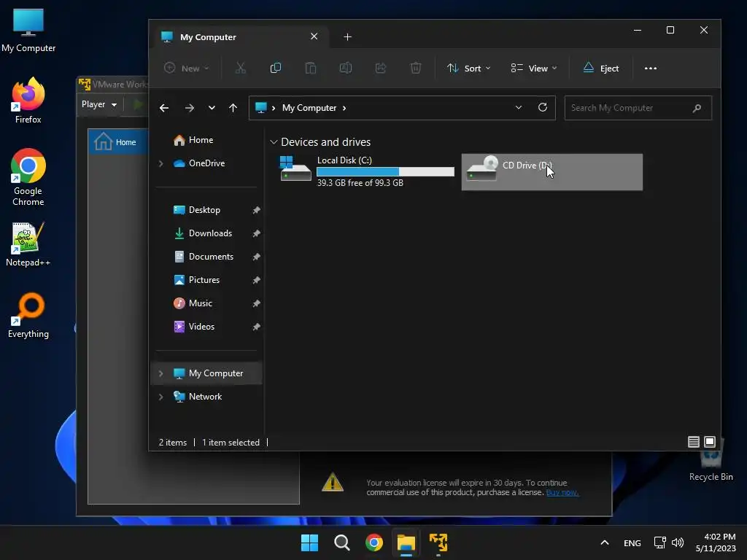Open the Sort options dropdown
This screenshot has height=560, width=747.
[469, 68]
